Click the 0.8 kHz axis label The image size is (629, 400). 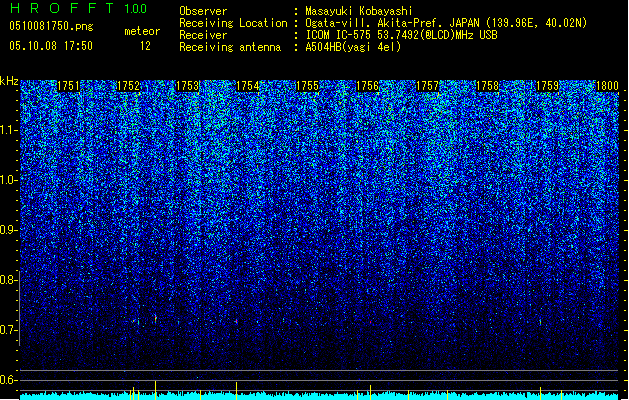9,280
